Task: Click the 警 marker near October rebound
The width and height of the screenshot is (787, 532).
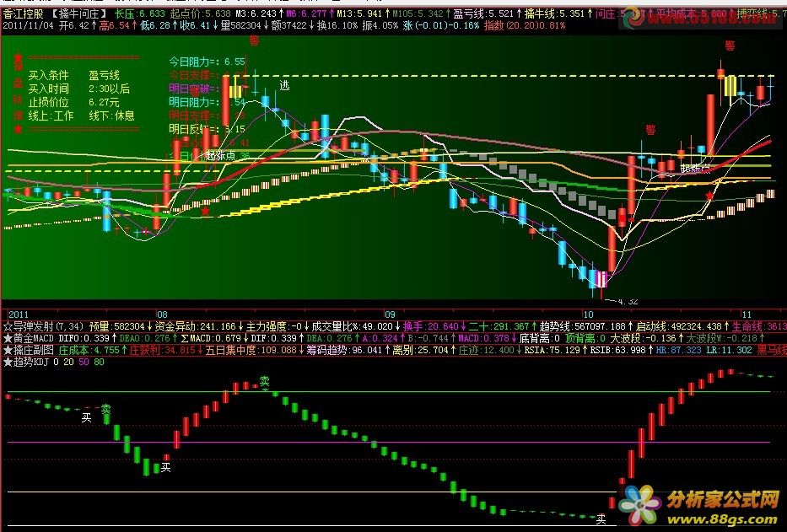Action: tap(651, 130)
